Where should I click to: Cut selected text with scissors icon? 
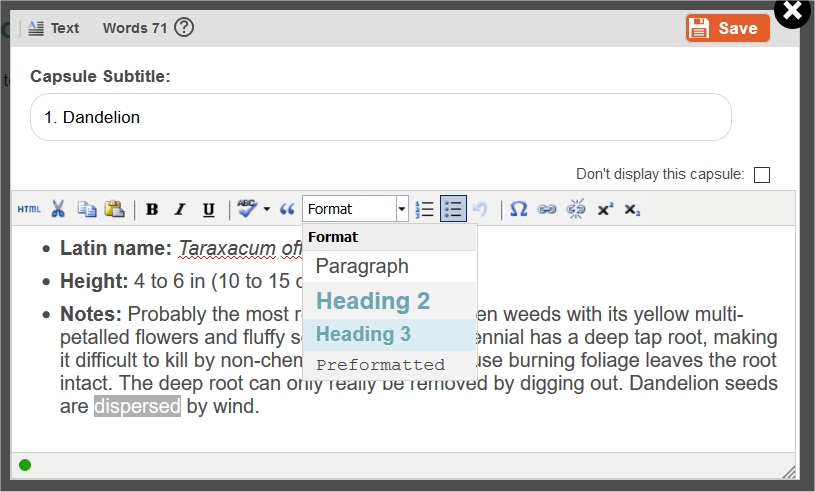coord(58,209)
